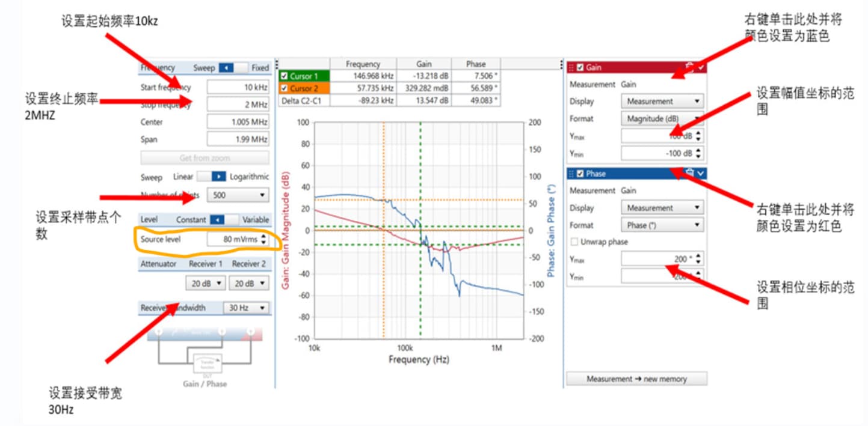Click the Phase trace panel drag handle
Screen dimensions: 868x426
pos(571,174)
